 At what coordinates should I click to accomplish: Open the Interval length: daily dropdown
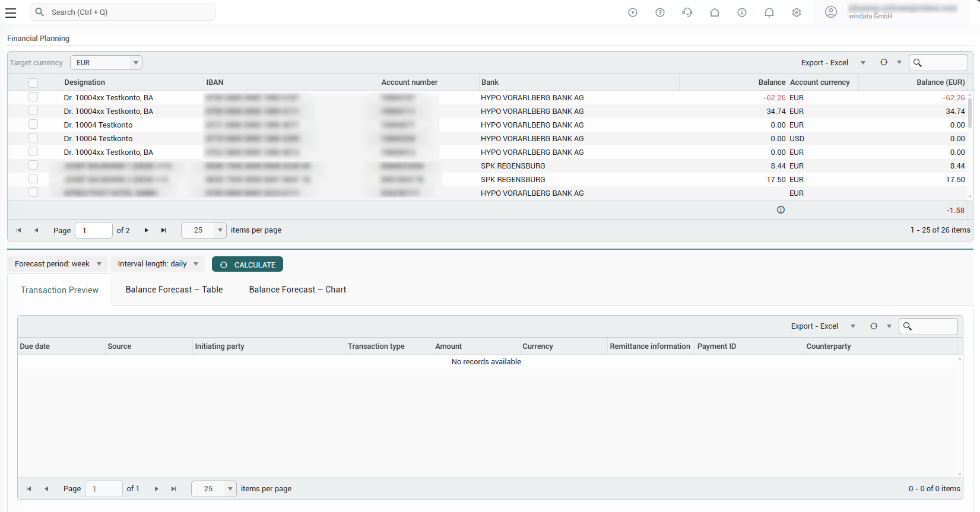[157, 264]
